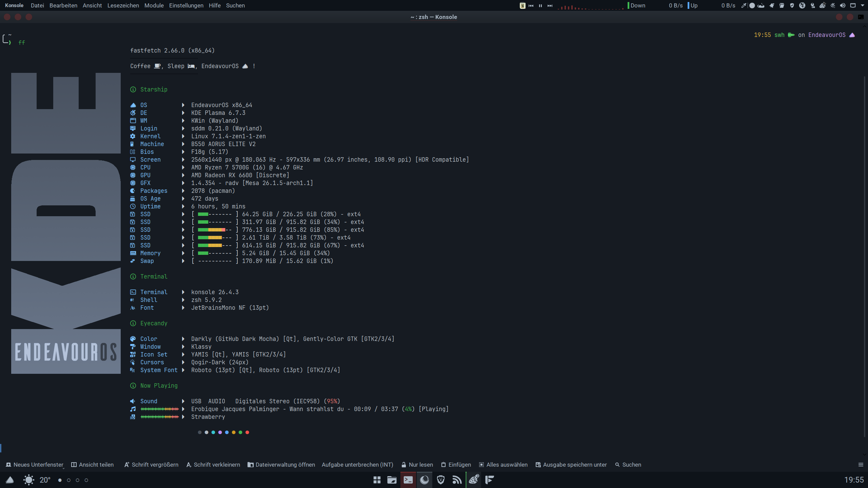Click the Strawberry player tray icon

pos(822,5)
